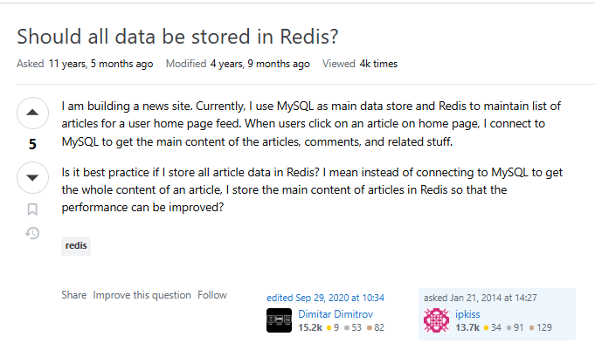Open the post activity history clock icon

32,233
